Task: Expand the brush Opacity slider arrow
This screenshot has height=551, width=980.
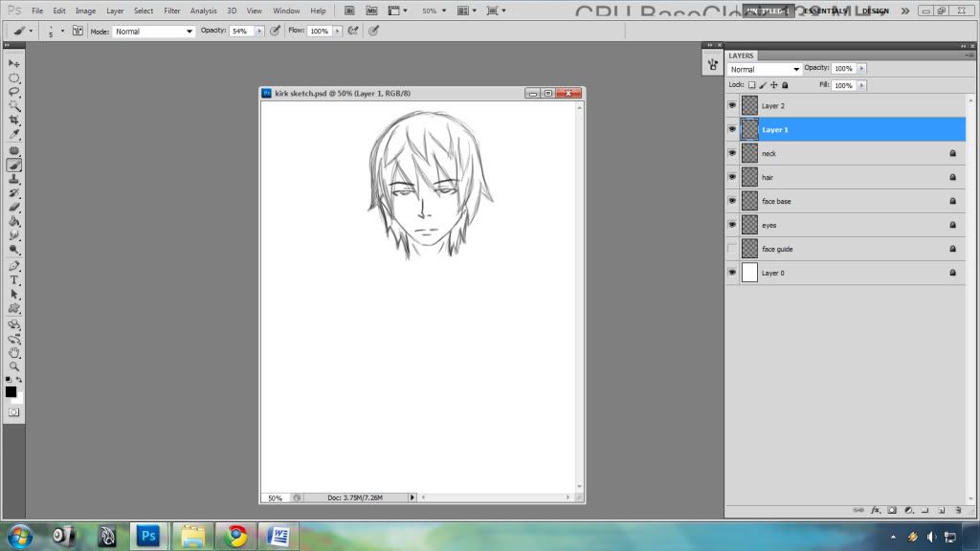Action: point(258,32)
